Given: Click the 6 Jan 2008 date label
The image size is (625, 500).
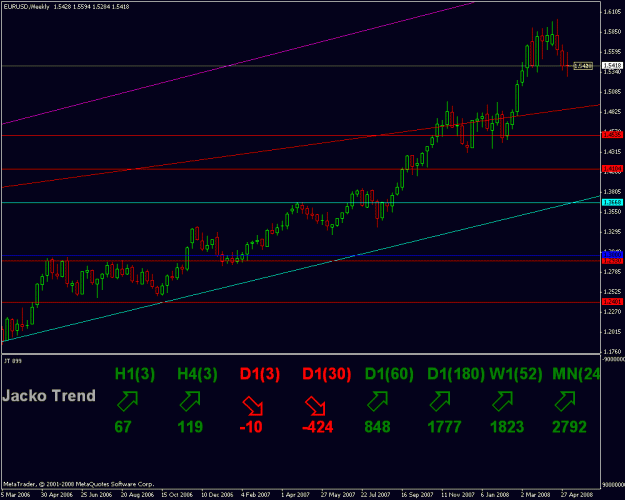Looking at the screenshot, I should point(495,495).
